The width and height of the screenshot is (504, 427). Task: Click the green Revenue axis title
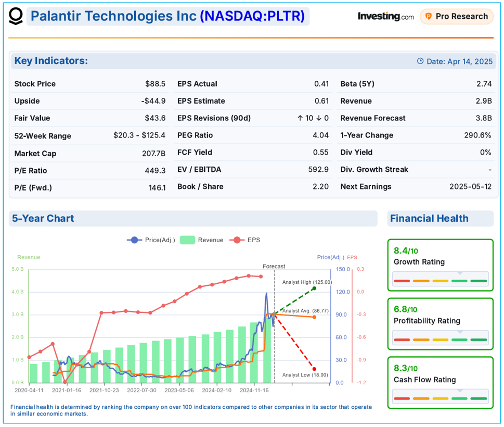tap(29, 257)
